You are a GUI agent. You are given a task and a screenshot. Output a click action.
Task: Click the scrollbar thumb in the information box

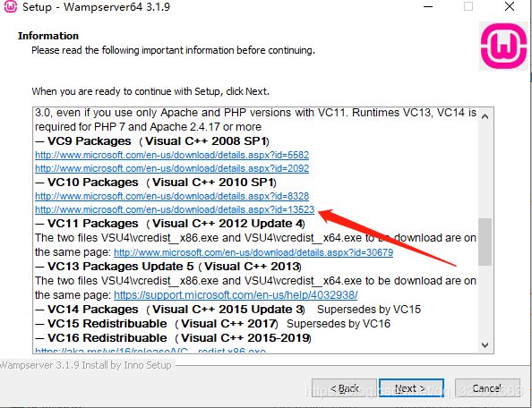tap(485, 242)
